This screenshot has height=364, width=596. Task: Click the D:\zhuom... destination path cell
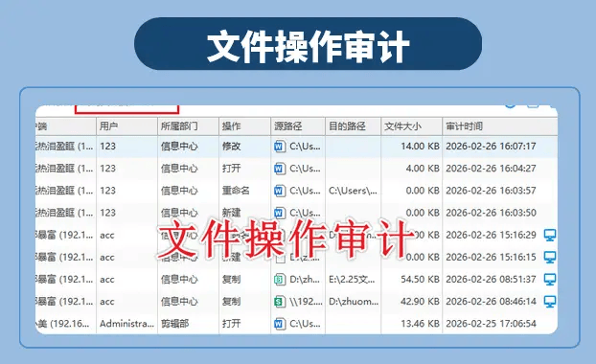[354, 302]
